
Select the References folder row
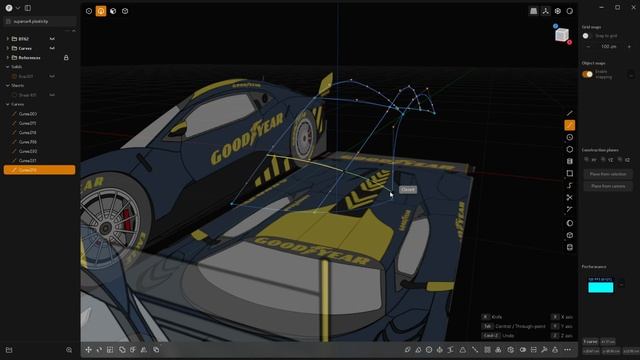(x=40, y=58)
